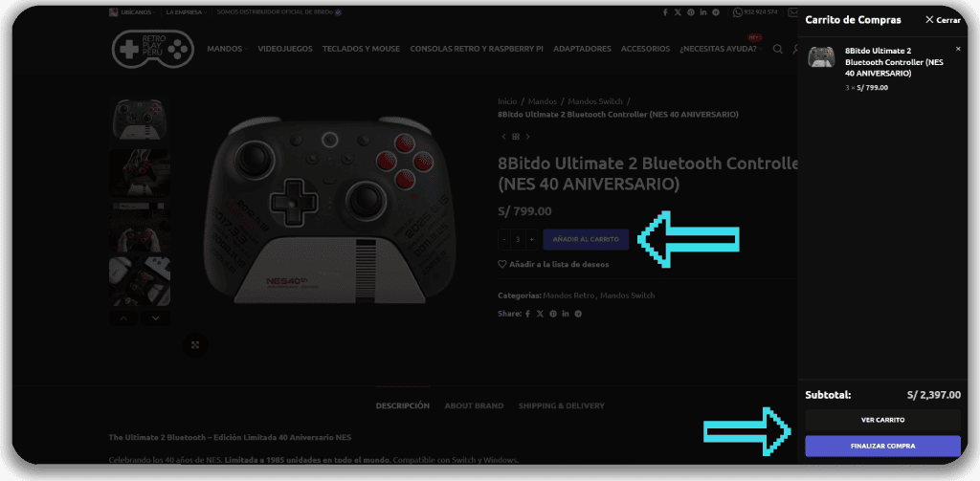This screenshot has height=481, width=980.
Task: Click the Retro Play Peru logo
Action: point(150,48)
